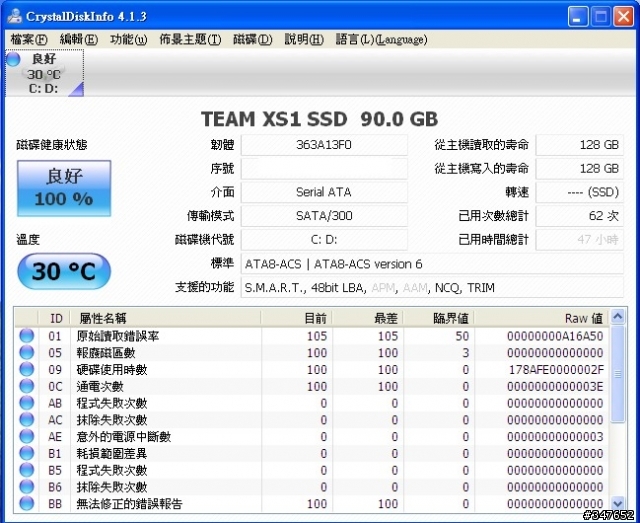Click the 目前 column header
The width and height of the screenshot is (640, 523).
pyautogui.click(x=296, y=318)
